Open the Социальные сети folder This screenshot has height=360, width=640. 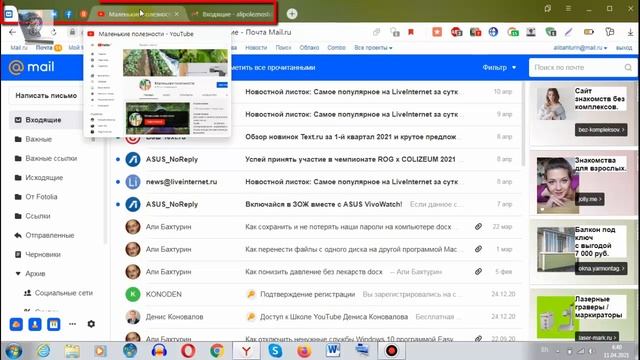[64, 293]
